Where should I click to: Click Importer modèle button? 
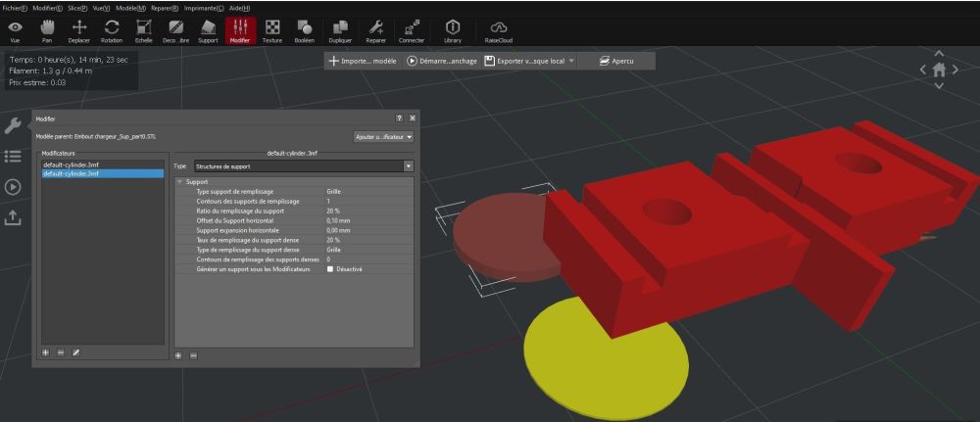[x=363, y=61]
